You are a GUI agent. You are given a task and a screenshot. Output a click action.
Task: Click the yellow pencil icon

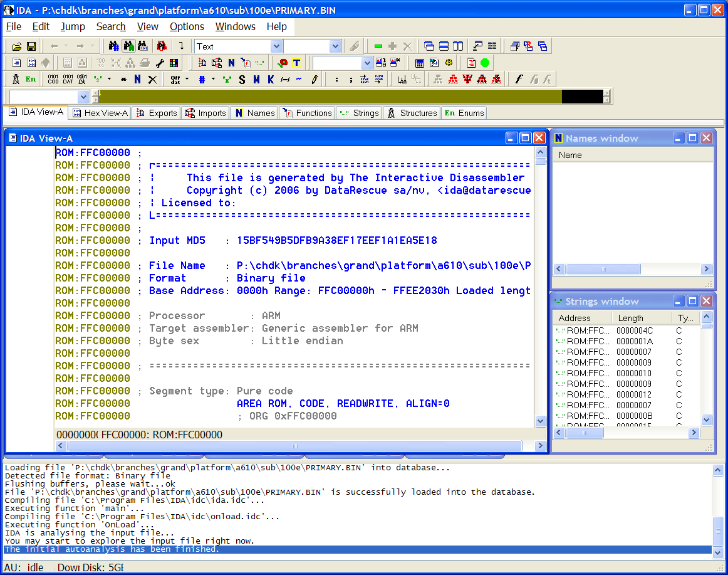[315, 79]
